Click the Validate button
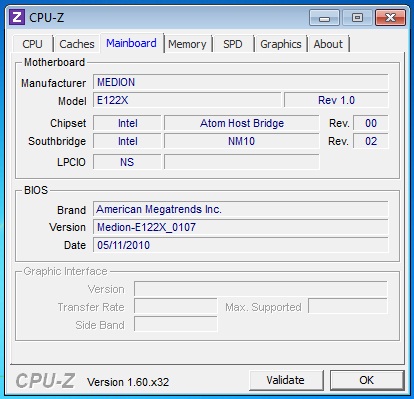 tap(286, 380)
